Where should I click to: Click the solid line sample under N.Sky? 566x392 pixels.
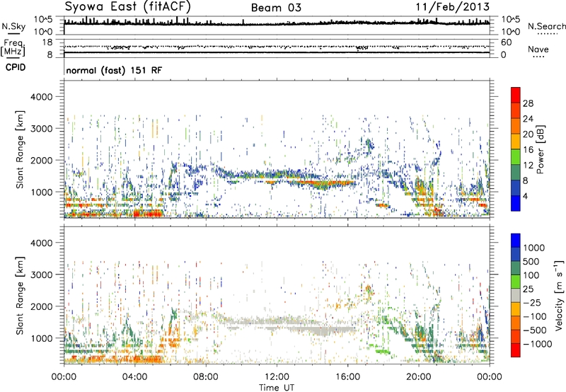pyautogui.click(x=13, y=33)
